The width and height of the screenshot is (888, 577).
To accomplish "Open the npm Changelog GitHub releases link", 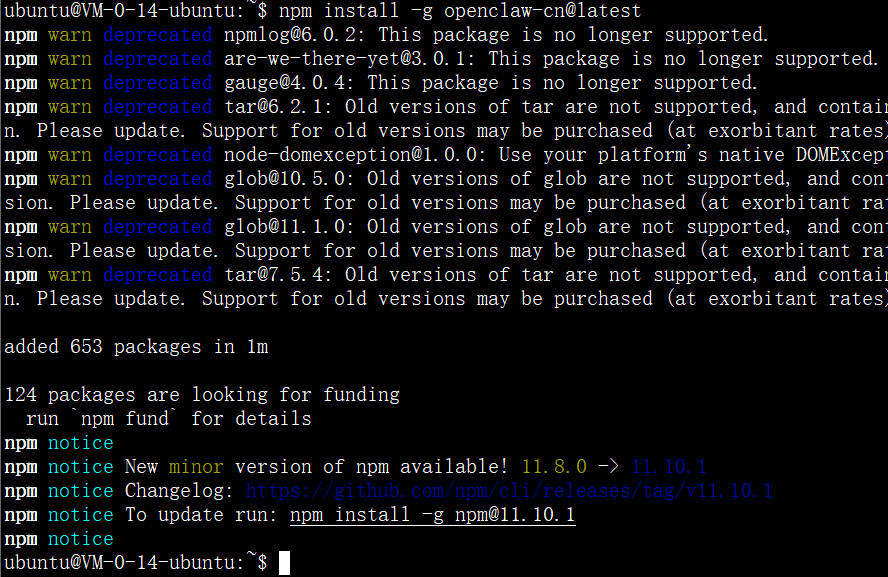I will pos(509,491).
